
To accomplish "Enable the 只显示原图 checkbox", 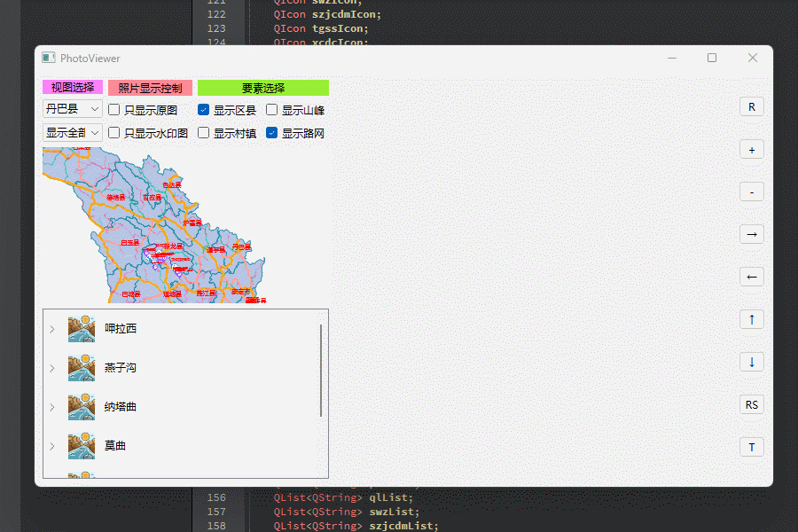I will [113, 108].
